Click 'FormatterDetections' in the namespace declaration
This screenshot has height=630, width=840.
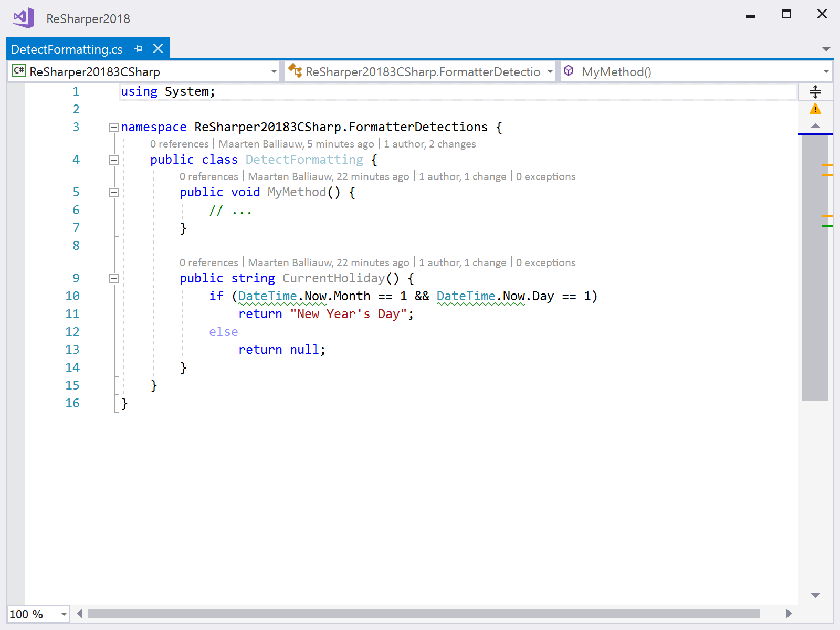click(418, 127)
